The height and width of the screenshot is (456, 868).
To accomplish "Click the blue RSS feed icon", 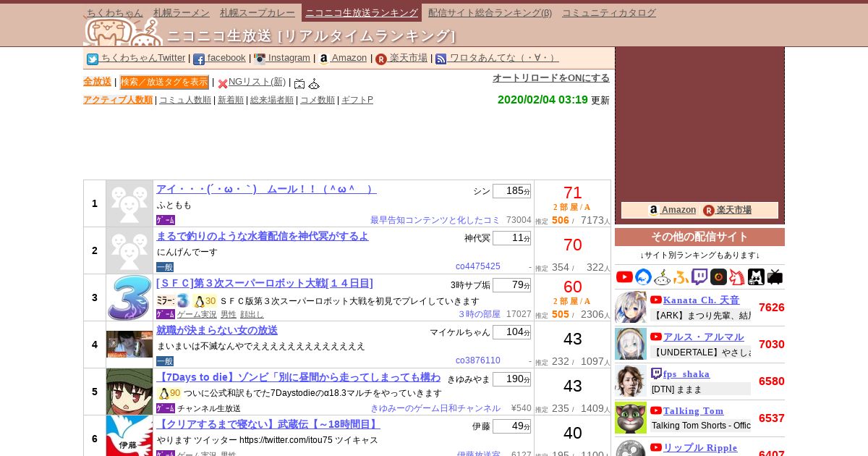I will (441, 59).
